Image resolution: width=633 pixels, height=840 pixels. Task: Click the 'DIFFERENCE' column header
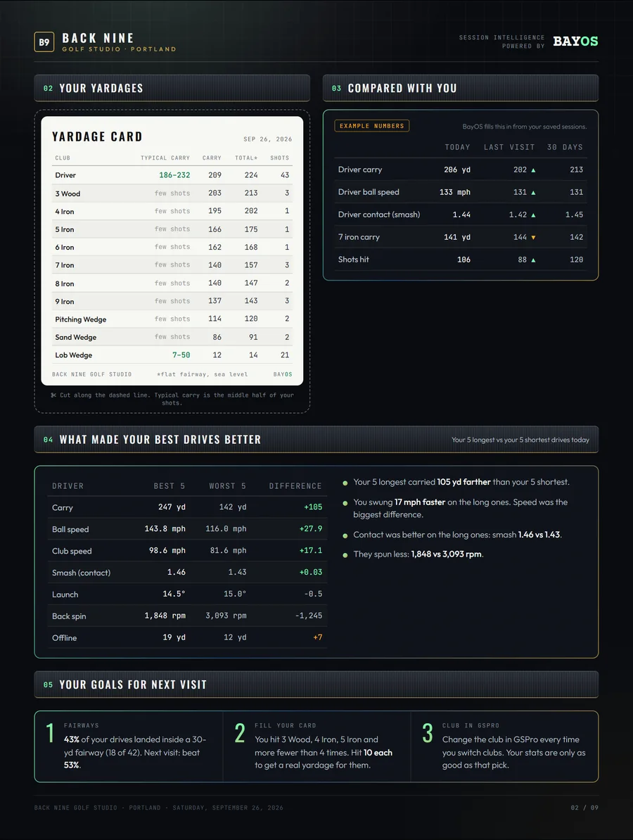(295, 486)
